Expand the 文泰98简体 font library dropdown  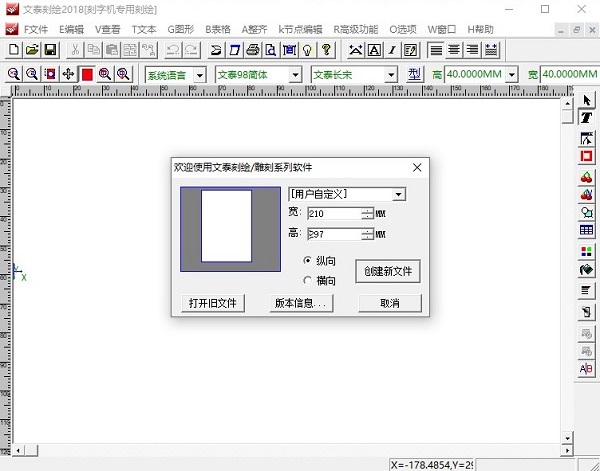pyautogui.click(x=295, y=75)
